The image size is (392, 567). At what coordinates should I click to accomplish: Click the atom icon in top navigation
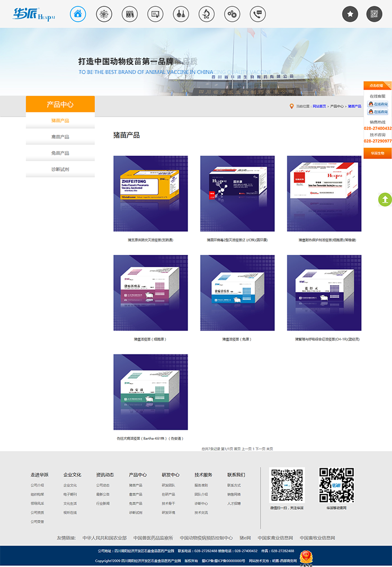click(104, 14)
